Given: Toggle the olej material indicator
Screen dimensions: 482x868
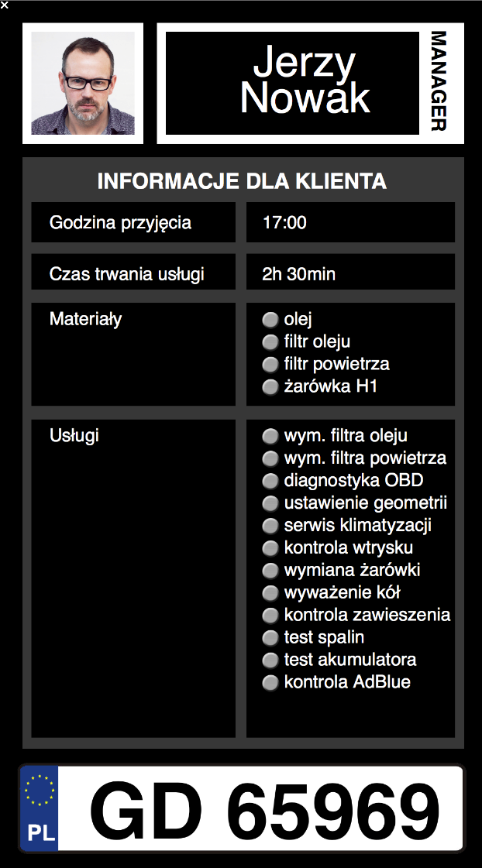Looking at the screenshot, I should (270, 319).
